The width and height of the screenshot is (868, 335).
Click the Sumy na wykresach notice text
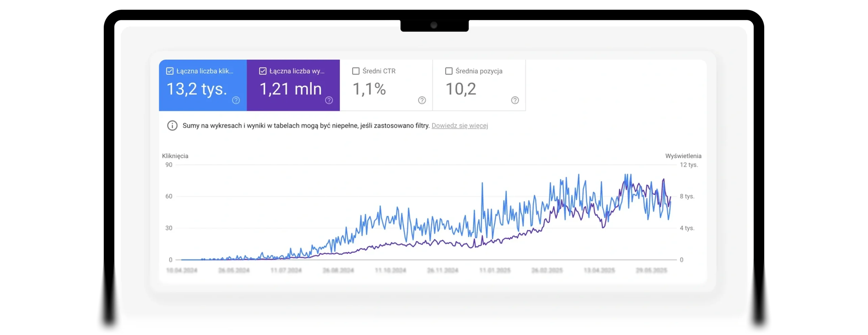(306, 126)
